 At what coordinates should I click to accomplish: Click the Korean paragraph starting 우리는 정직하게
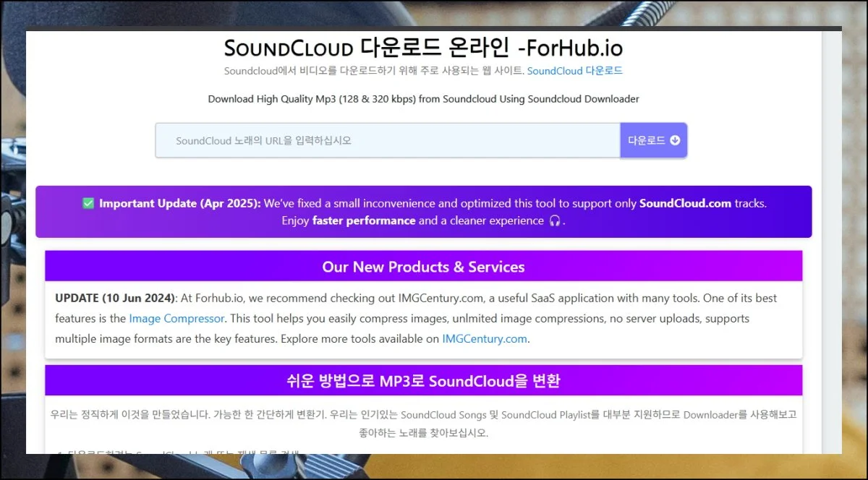click(x=423, y=415)
